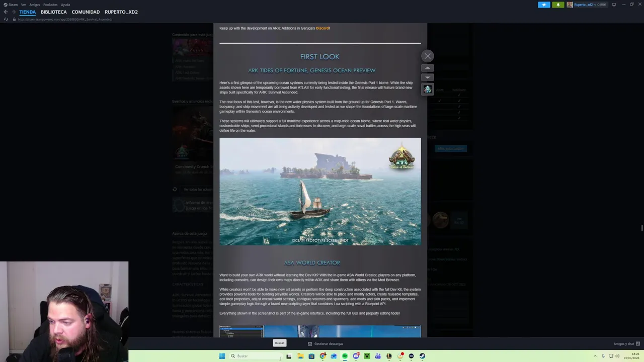Image resolution: width=644 pixels, height=362 pixels.
Task: Click the microphone tray icon
Action: click(603, 356)
